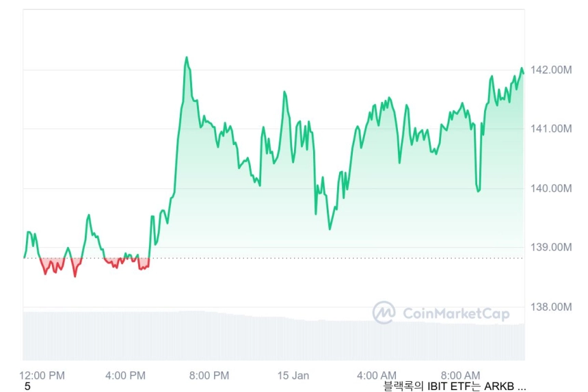Click the 8:00 PM time axis label
Viewport: 588px width, 392px height.
click(209, 375)
